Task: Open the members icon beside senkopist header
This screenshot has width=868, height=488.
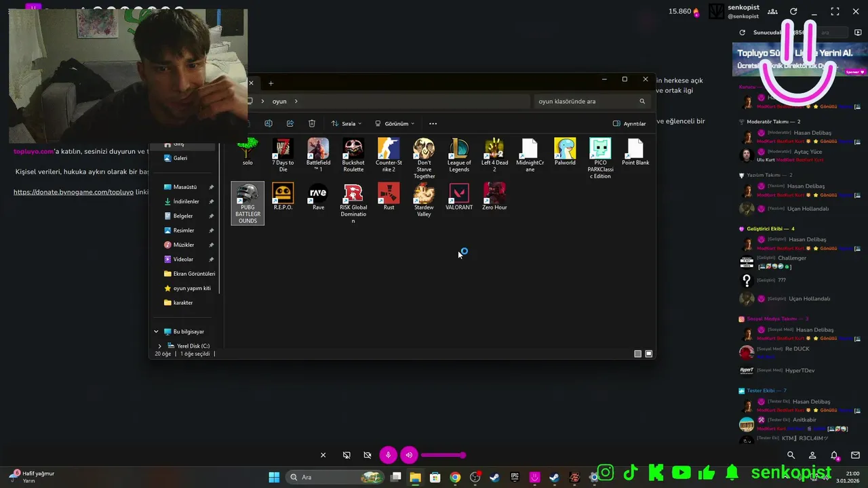Action: click(x=772, y=12)
